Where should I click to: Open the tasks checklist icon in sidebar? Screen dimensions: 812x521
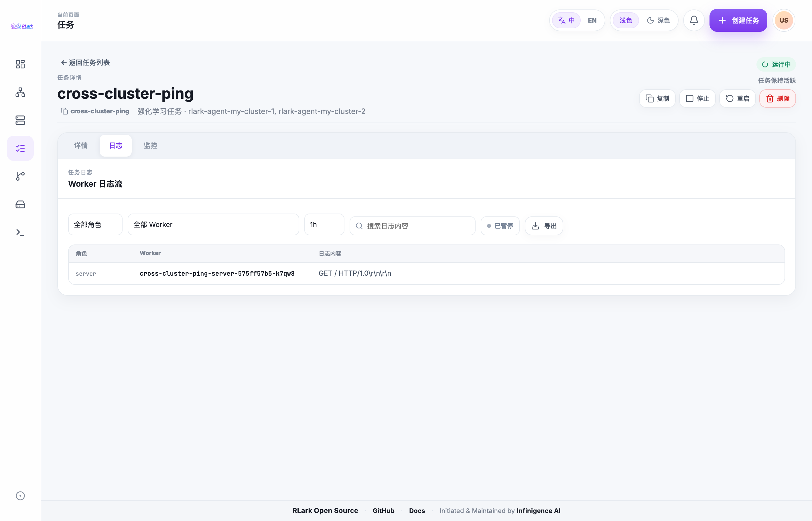[20, 148]
